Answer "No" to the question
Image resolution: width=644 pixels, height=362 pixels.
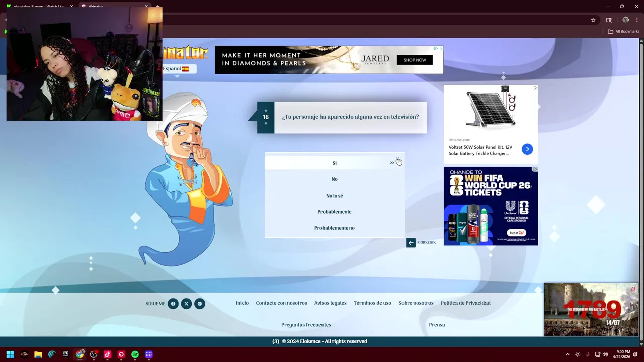click(335, 179)
